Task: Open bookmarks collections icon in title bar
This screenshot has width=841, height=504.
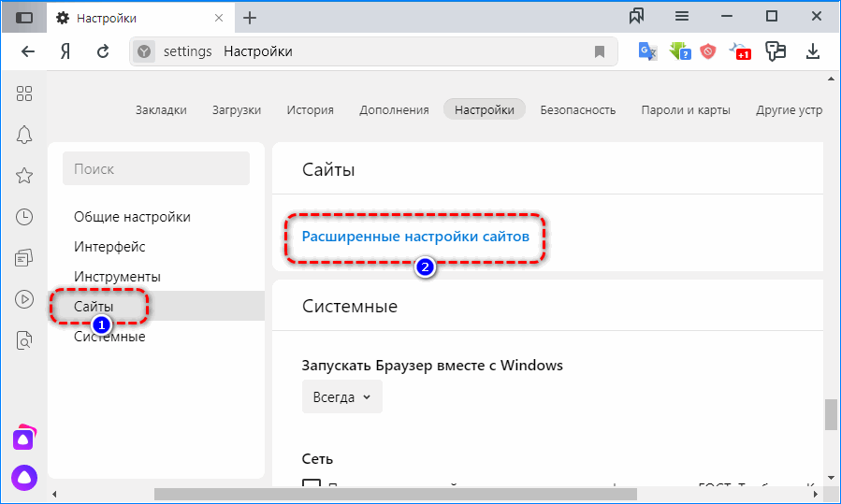Action: 637,17
